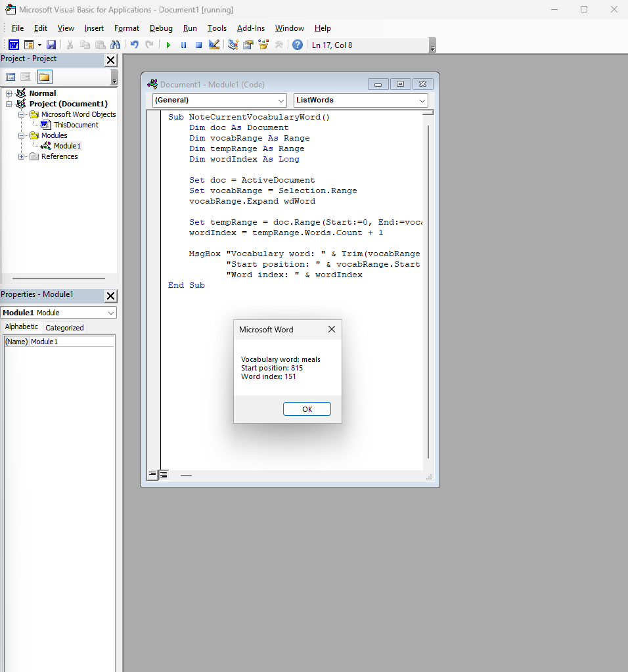Open the Insert object dropdown arrow
Viewport: 628px width, 672px height.
39,45
